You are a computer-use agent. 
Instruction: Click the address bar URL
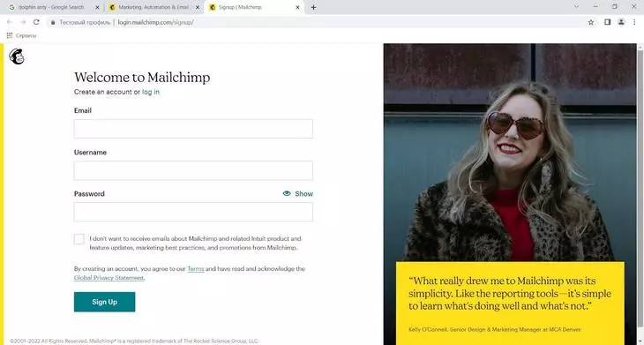click(x=155, y=22)
